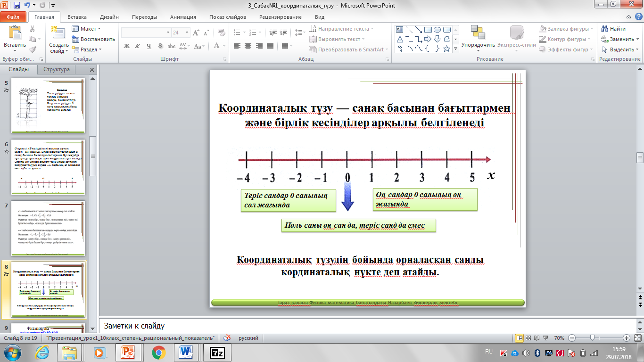This screenshot has width=644, height=362.
Task: Switch to the Структура pane tab
Action: [57, 69]
